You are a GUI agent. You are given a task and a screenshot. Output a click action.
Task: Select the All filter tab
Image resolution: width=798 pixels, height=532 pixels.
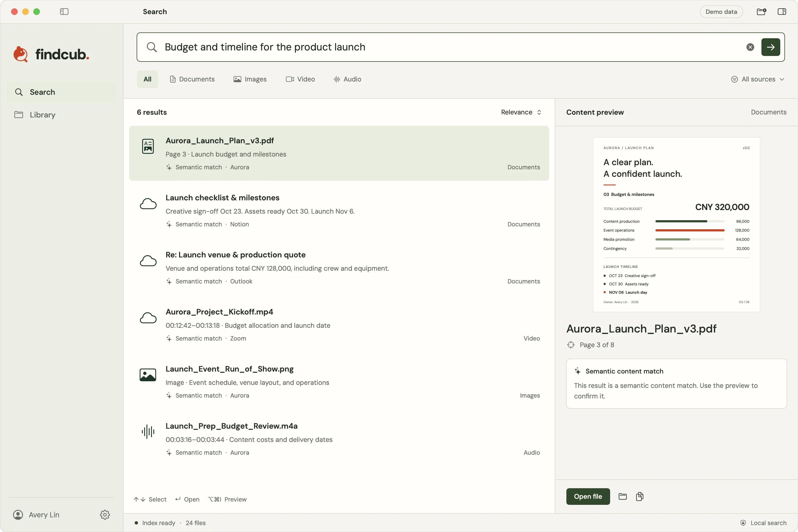point(147,79)
